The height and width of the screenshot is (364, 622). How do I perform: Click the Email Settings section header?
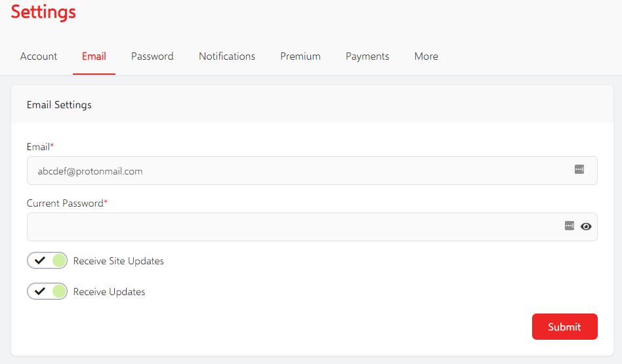pos(59,105)
